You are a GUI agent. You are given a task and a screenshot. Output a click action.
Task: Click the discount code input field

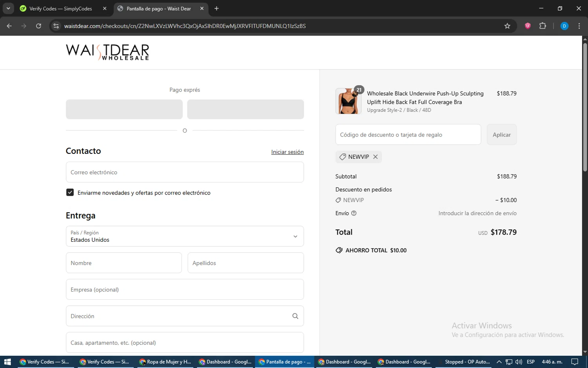(x=408, y=135)
